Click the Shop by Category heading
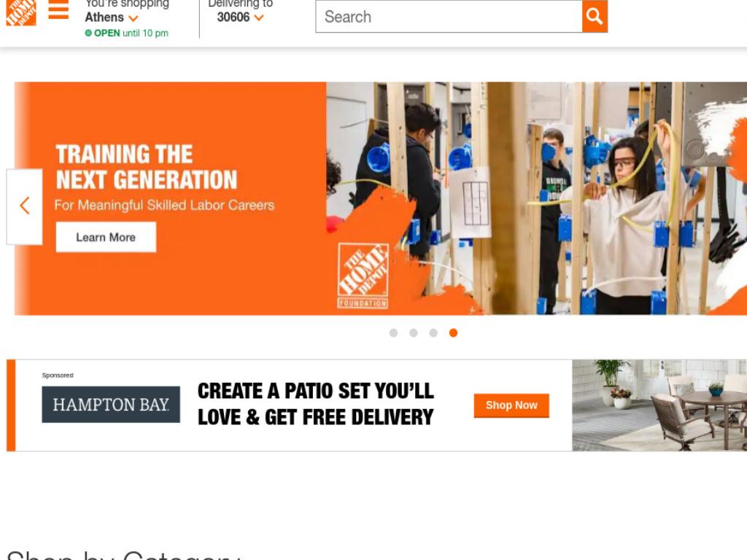 [x=123, y=555]
